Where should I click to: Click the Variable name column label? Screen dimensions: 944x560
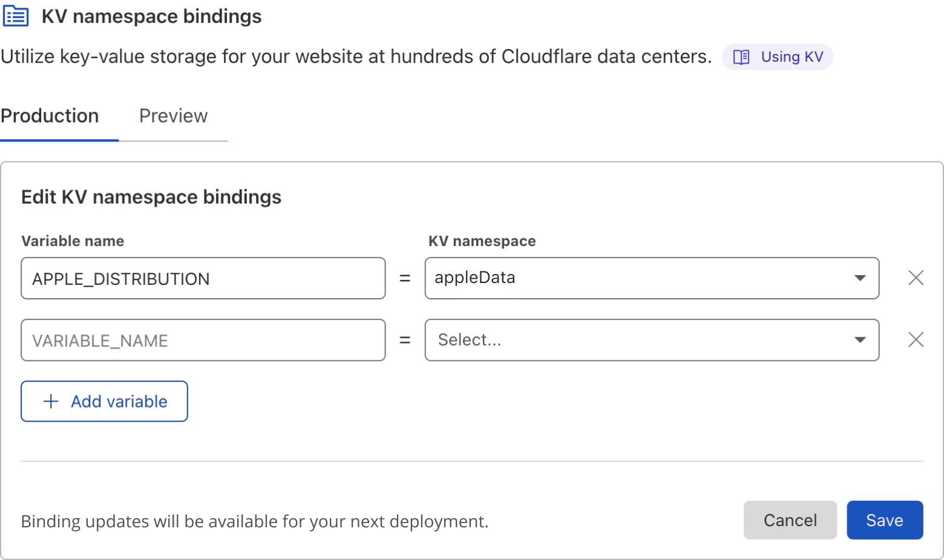pos(73,241)
